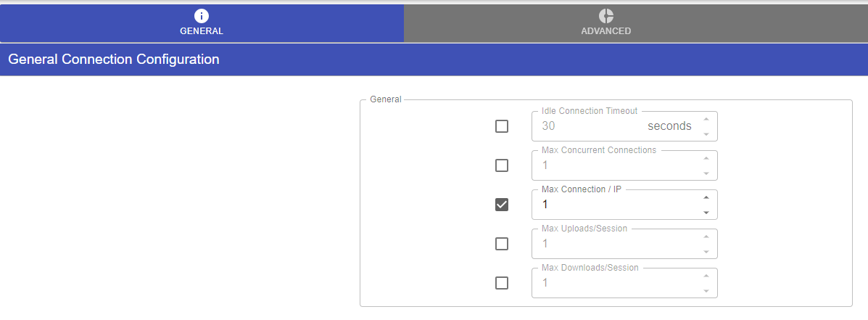The width and height of the screenshot is (868, 320).
Task: Enable the Max Concurrent Connections checkbox
Action: 502,165
